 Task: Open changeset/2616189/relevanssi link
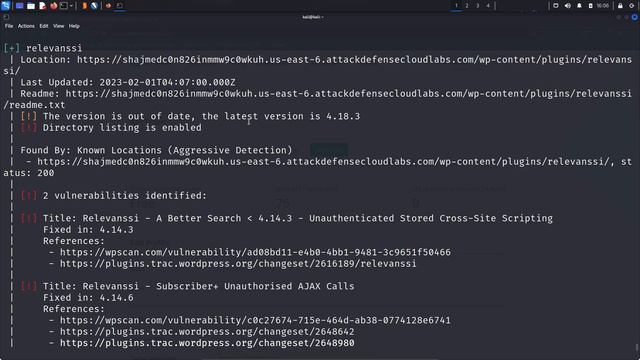tap(238, 264)
